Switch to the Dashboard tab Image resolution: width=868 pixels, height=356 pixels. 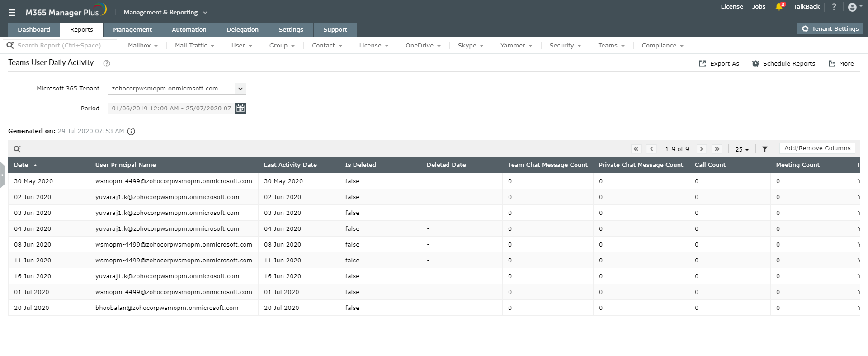34,30
